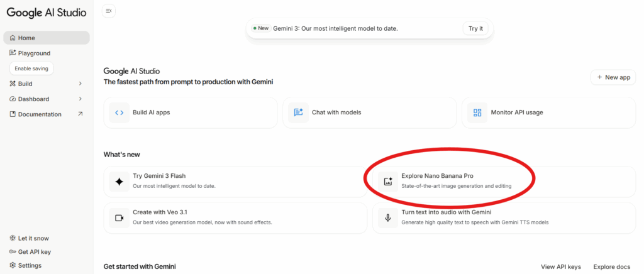Click the Enable saving button

[x=31, y=68]
